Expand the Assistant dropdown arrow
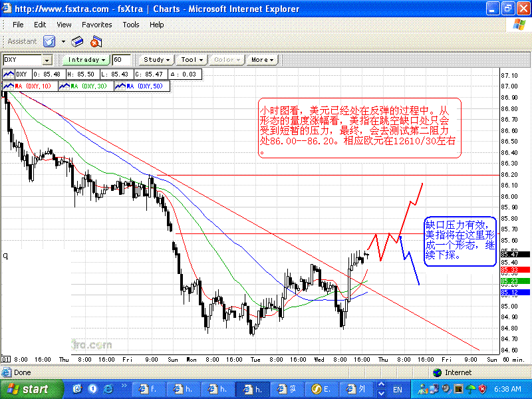The height and width of the screenshot is (399, 532). (x=63, y=42)
